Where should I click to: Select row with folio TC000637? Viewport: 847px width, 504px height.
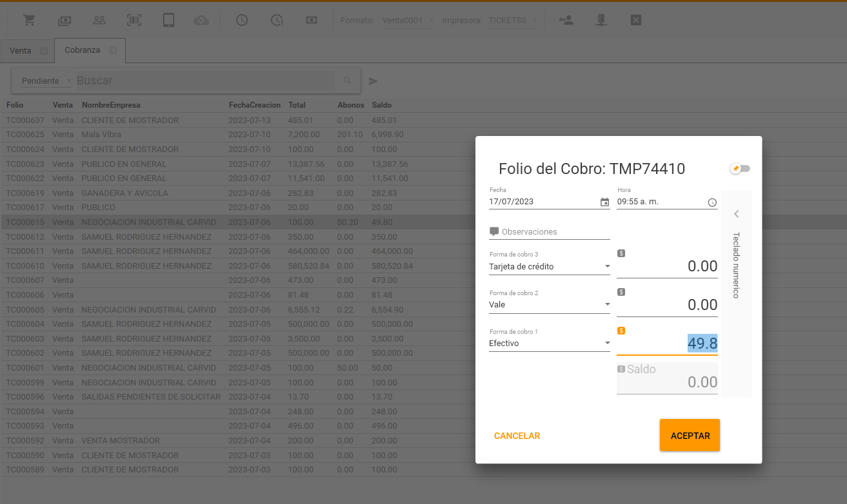423,120
